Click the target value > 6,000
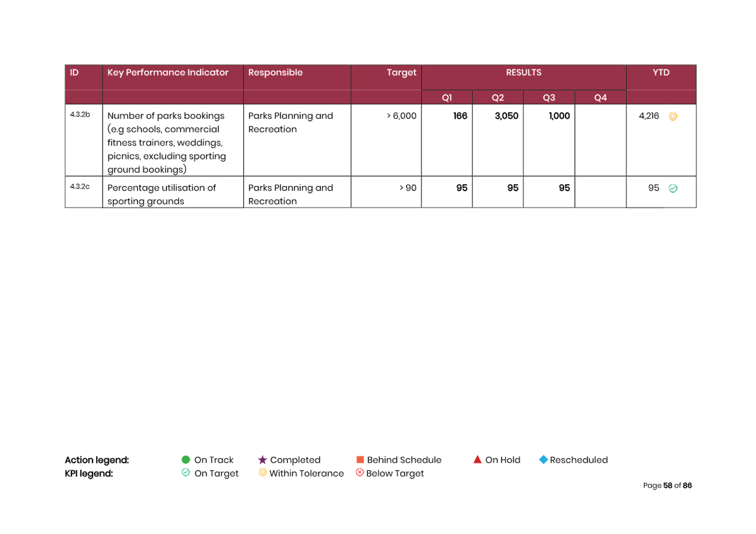Viewport: 756px width, 534px height. [x=401, y=116]
